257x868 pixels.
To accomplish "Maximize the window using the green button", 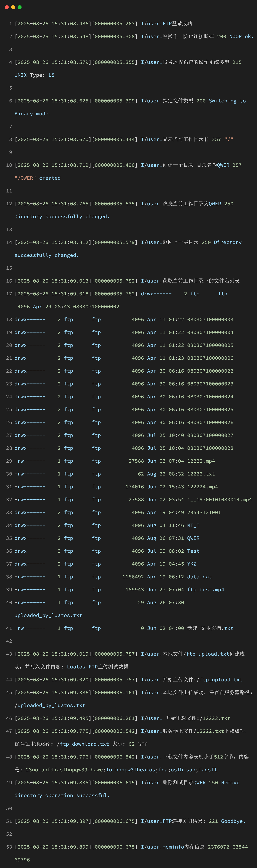I will click(x=19, y=7).
